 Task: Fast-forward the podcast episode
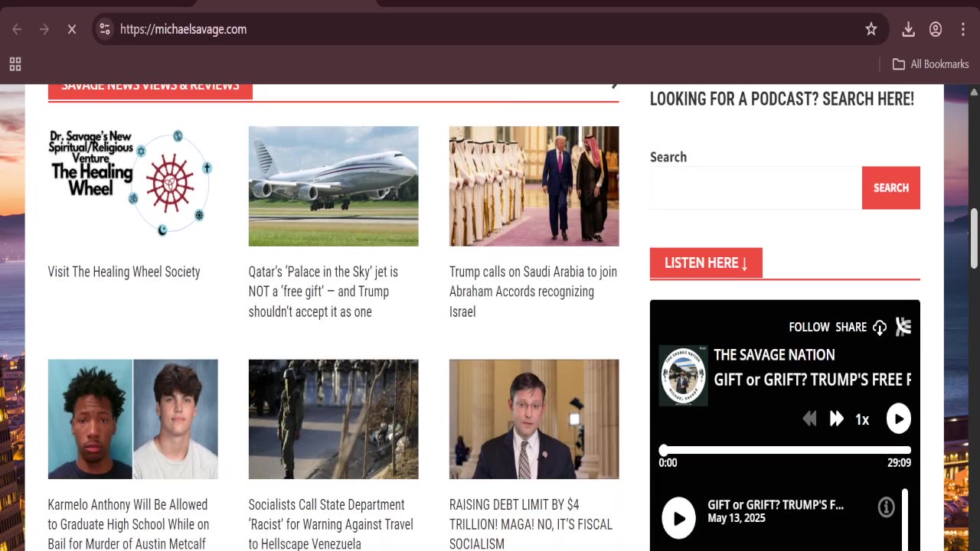point(837,419)
